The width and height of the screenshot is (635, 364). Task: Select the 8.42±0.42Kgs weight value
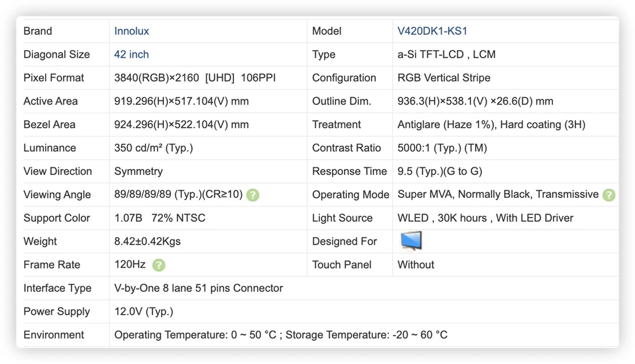coord(147,241)
